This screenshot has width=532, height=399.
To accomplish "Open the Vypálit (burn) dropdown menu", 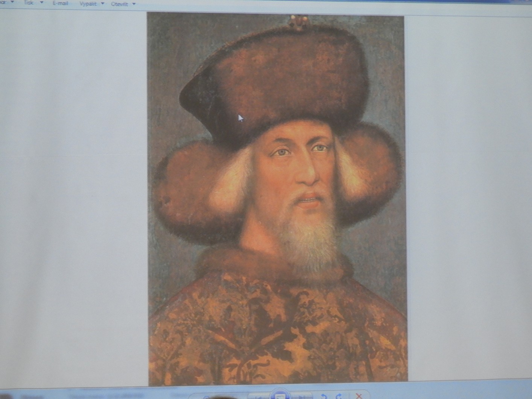I will (x=91, y=4).
